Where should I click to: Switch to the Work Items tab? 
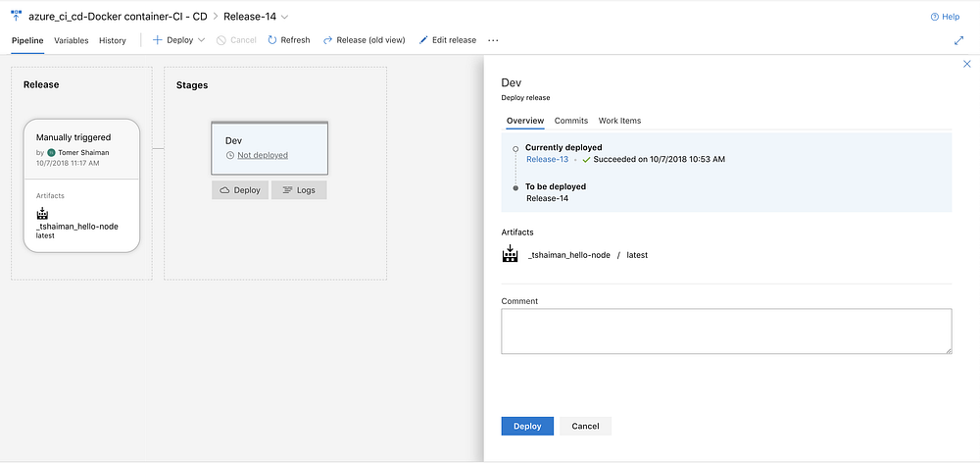pos(619,121)
